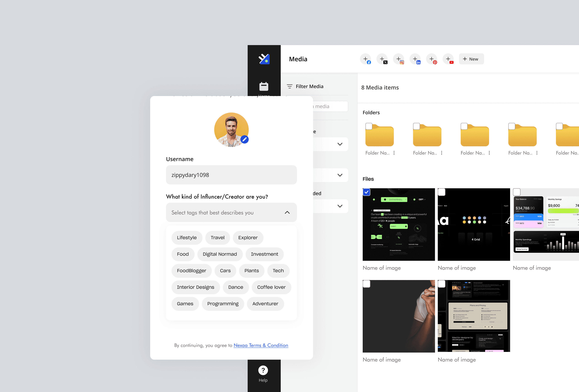Click the New button

[x=471, y=59]
